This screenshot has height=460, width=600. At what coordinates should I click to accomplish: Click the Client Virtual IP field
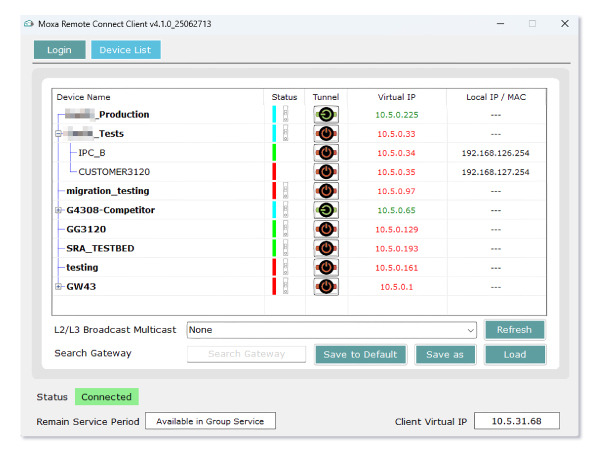(x=516, y=421)
